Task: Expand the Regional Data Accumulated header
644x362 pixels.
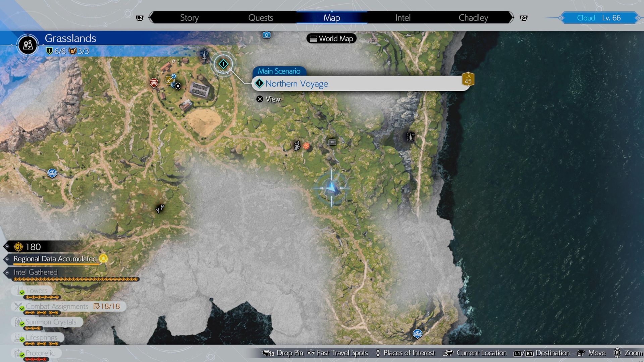Action: click(x=55, y=259)
